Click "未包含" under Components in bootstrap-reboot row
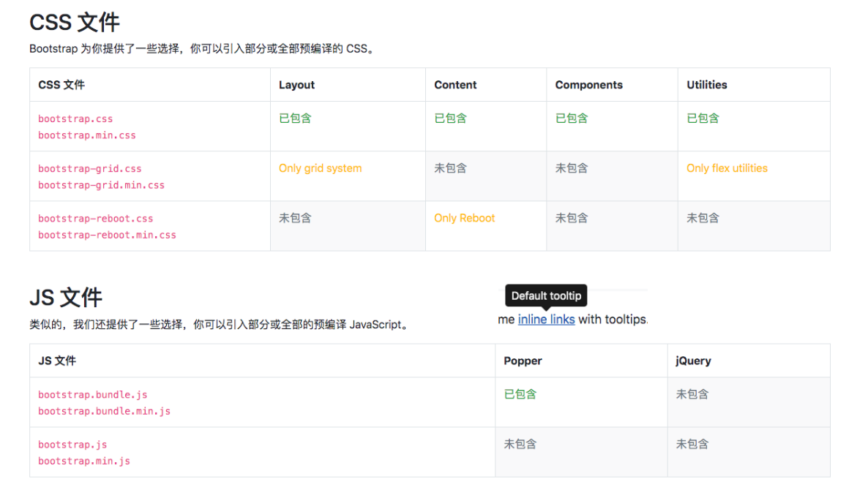The width and height of the screenshot is (868, 501). point(572,218)
